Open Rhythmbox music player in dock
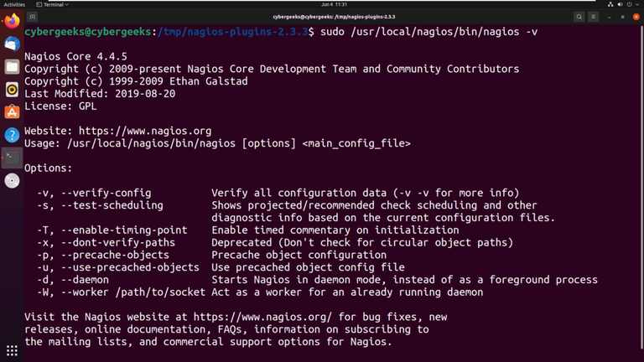This screenshot has width=644, height=362. [x=12, y=89]
